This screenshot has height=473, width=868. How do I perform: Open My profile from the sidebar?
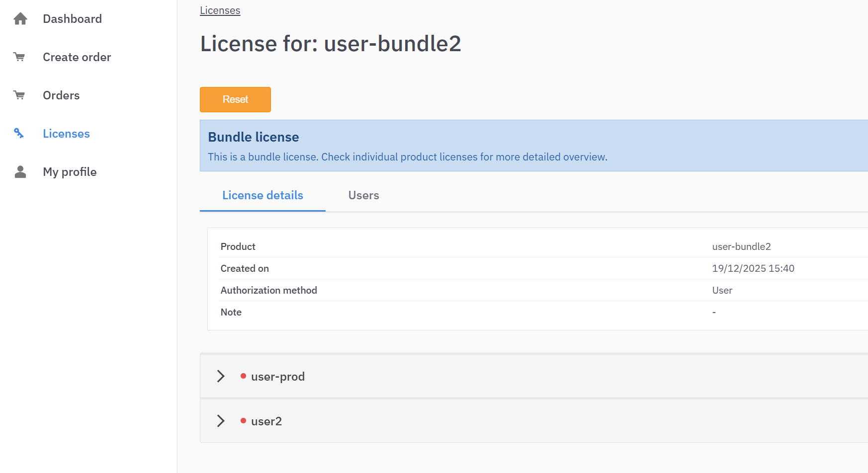[x=70, y=172]
